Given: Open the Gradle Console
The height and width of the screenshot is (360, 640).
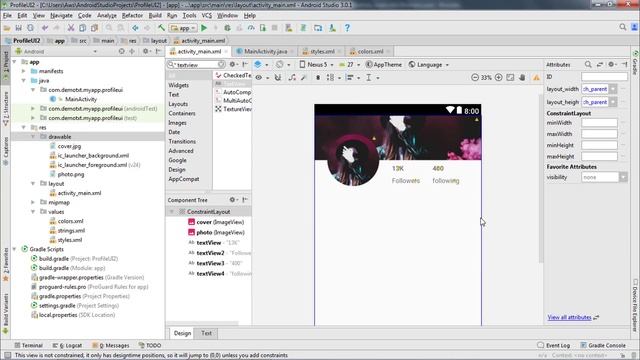Looking at the screenshot, I should 603,345.
